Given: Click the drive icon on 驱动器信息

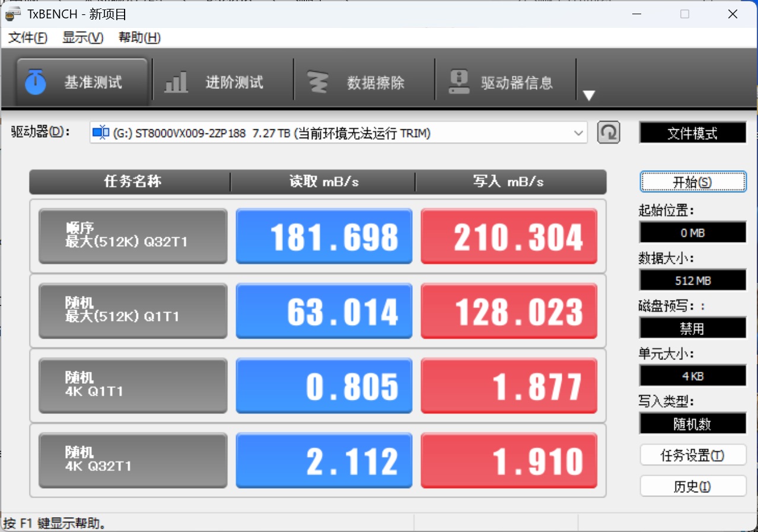Looking at the screenshot, I should 458,82.
